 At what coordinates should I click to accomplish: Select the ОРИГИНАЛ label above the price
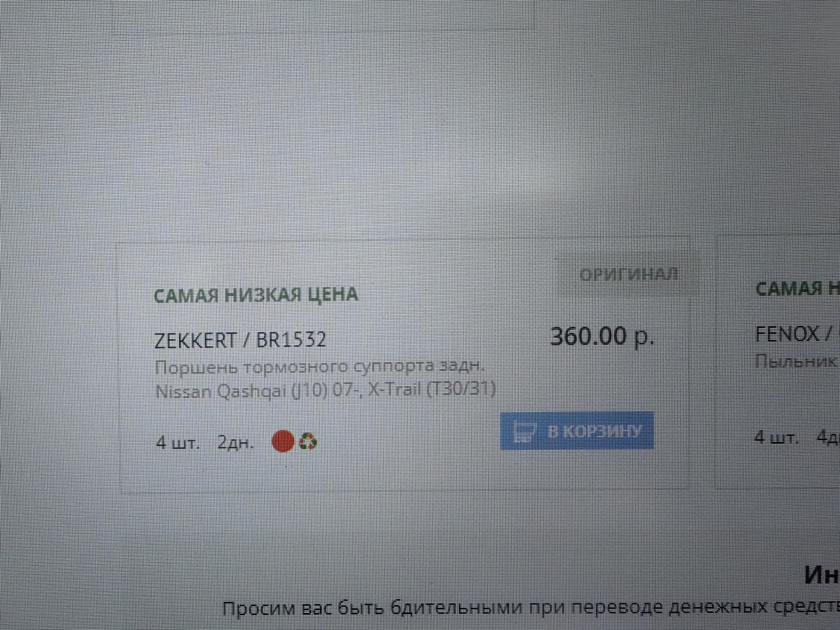click(x=629, y=274)
